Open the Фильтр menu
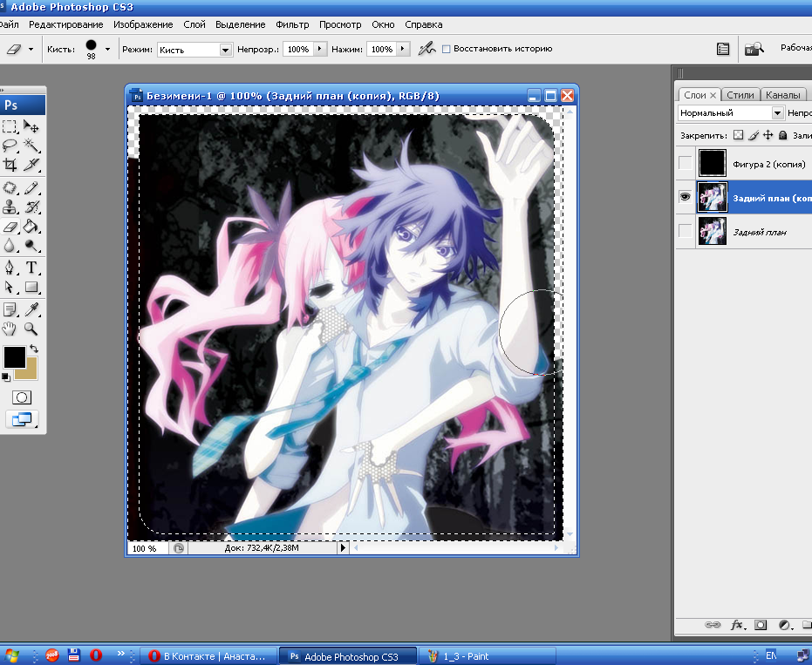The width and height of the screenshot is (812, 665). point(292,24)
